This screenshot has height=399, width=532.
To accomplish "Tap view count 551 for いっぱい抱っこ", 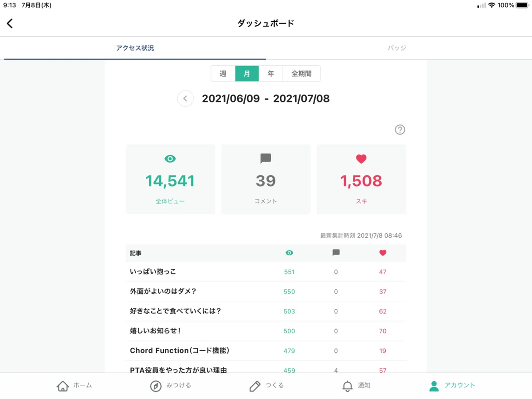I will click(x=289, y=272).
